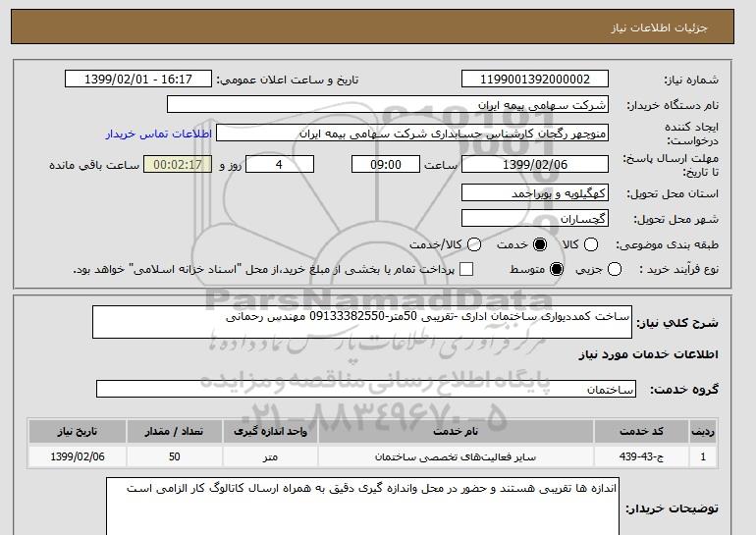Click the ردیف column header

click(703, 431)
